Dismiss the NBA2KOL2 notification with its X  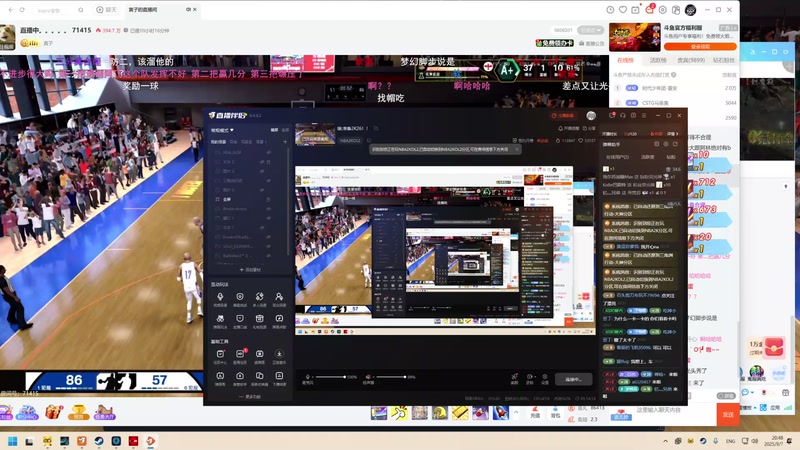coord(516,149)
